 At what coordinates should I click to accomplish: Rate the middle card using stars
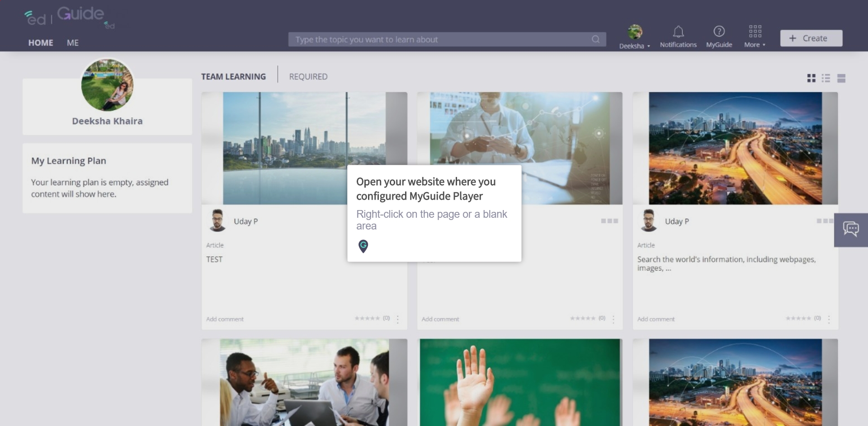[583, 318]
